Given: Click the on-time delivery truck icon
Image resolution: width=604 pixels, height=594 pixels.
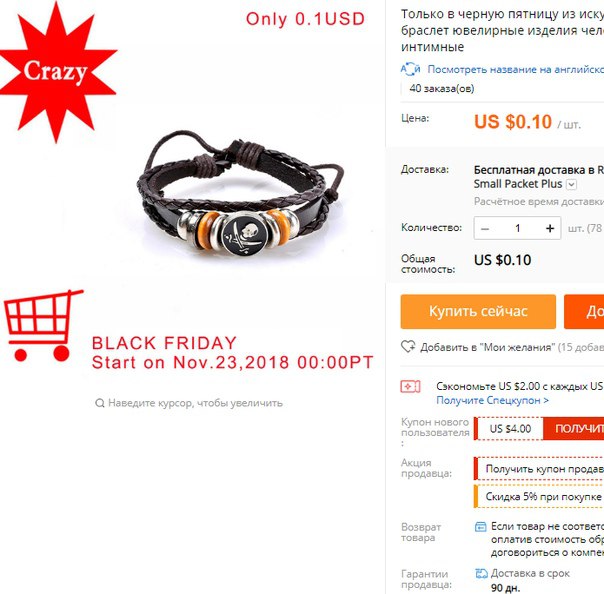Looking at the screenshot, I should tap(481, 574).
